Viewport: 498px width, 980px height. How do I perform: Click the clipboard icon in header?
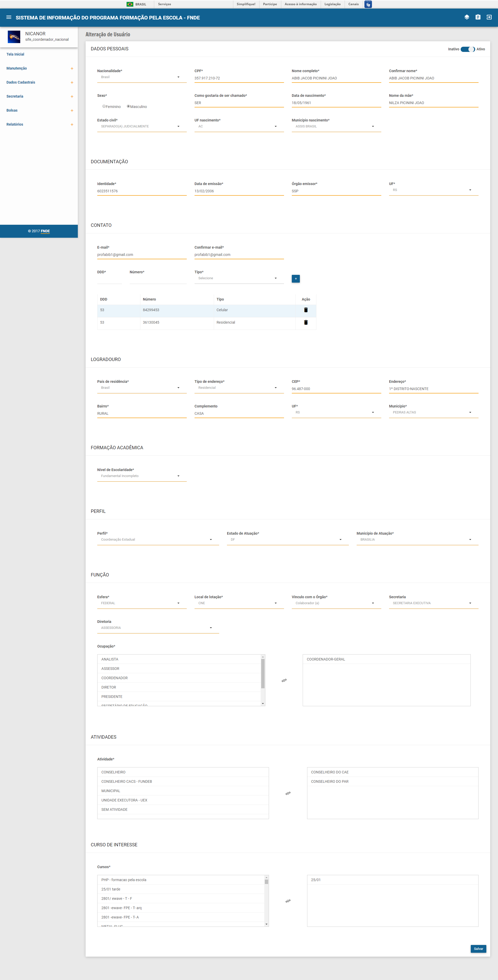478,17
